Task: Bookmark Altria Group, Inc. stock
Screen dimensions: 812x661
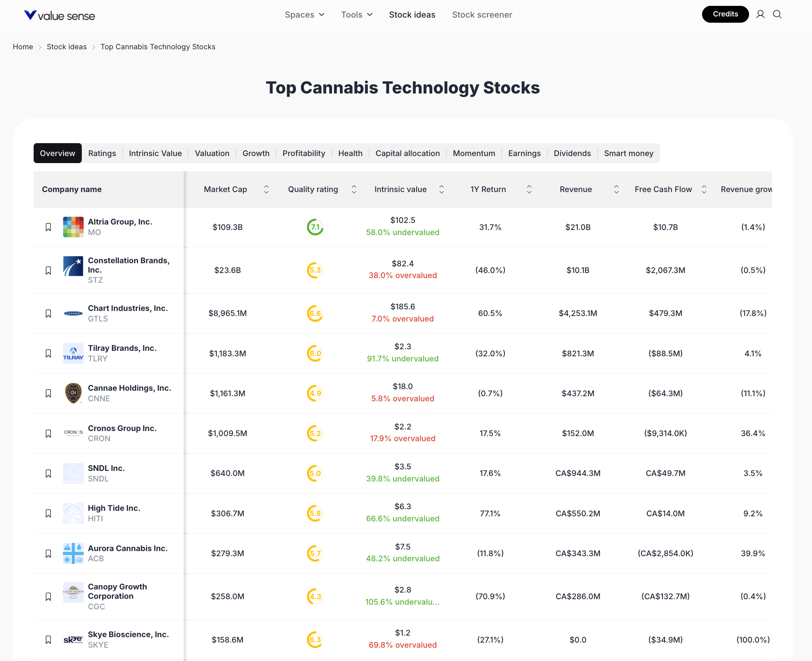Action: tap(48, 227)
